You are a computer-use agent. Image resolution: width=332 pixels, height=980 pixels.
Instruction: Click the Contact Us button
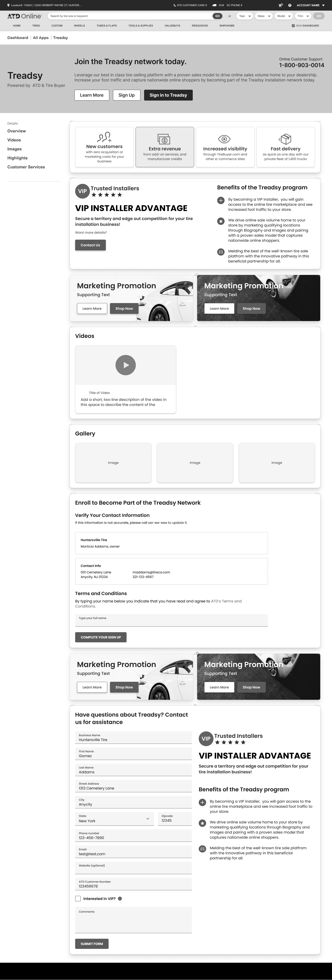point(90,245)
